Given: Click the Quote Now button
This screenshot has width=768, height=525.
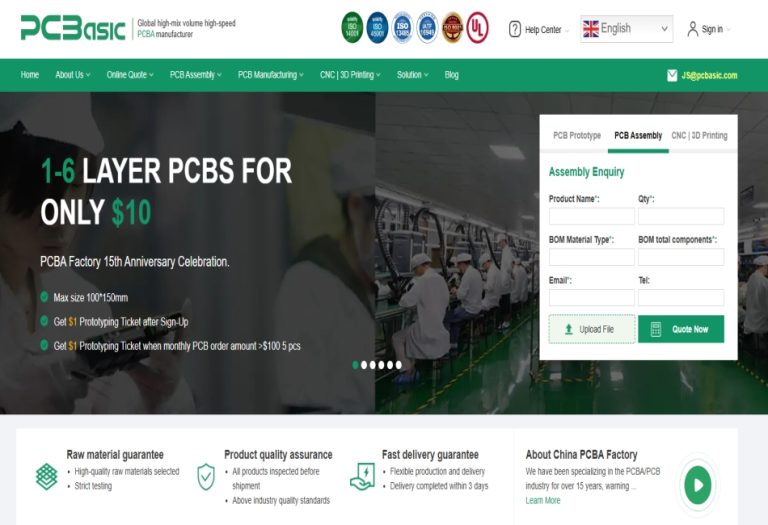Looking at the screenshot, I should tap(681, 329).
